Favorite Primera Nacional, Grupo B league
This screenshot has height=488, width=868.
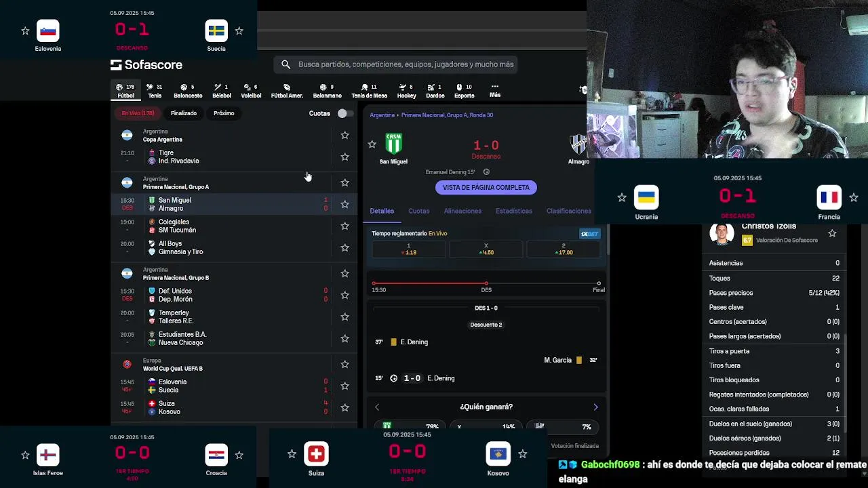pyautogui.click(x=344, y=273)
